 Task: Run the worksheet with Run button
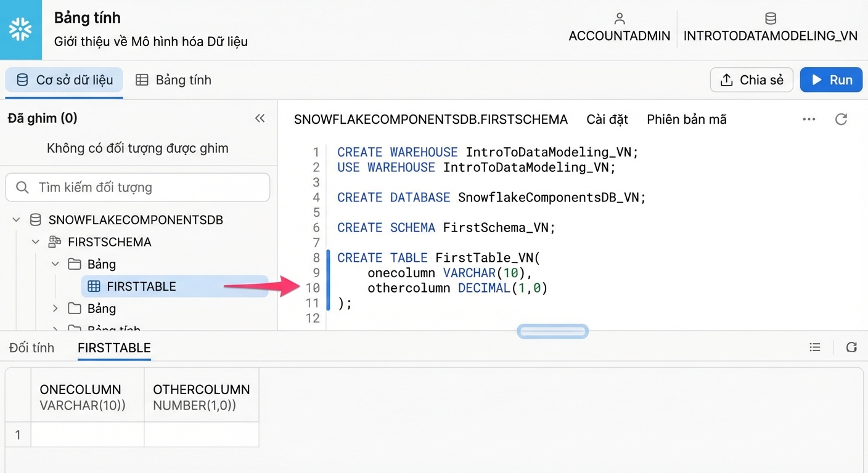click(831, 80)
